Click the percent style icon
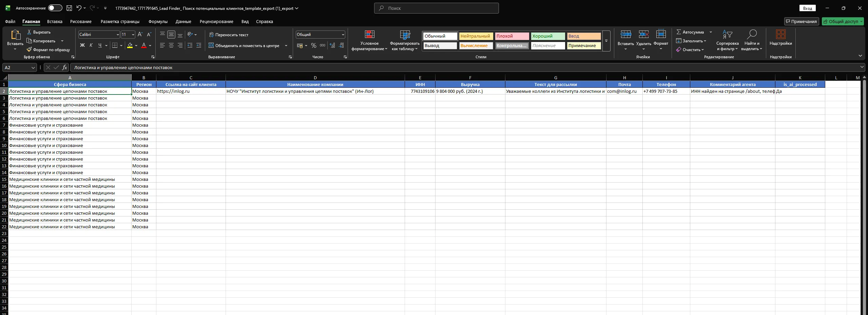868x315 pixels. point(314,45)
